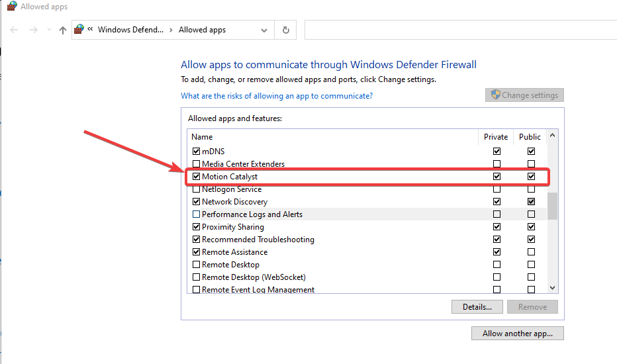617x364 pixels.
Task: Select Remote Event Log Management row text
Action: point(258,290)
